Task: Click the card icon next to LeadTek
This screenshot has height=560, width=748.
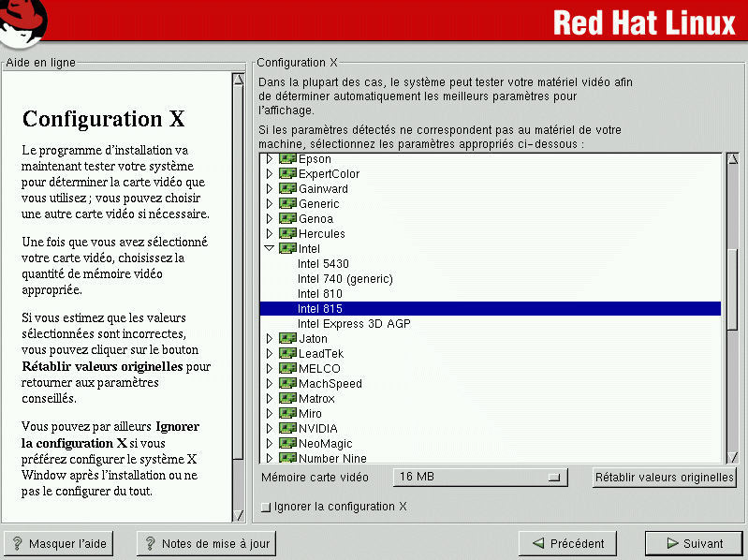Action: 287,354
